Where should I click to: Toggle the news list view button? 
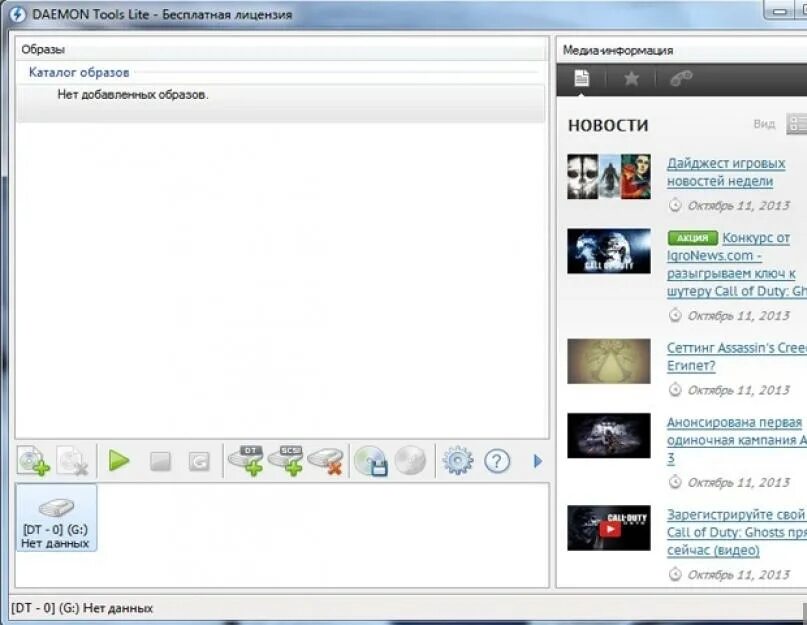pos(796,124)
